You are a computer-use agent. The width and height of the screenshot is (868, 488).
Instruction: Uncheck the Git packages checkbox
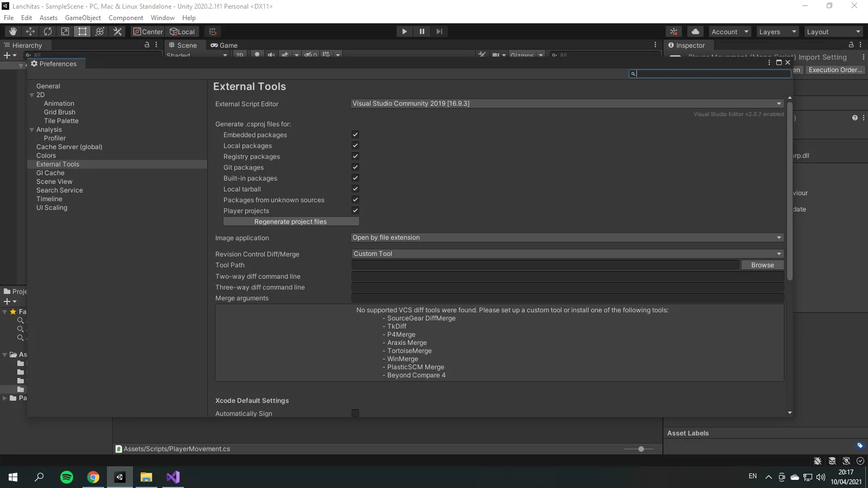355,167
